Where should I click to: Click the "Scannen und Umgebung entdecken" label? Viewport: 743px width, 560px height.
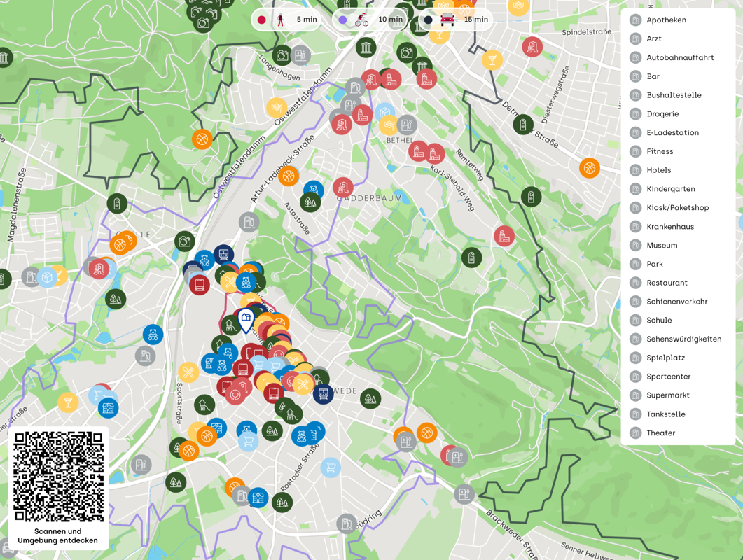tap(58, 536)
